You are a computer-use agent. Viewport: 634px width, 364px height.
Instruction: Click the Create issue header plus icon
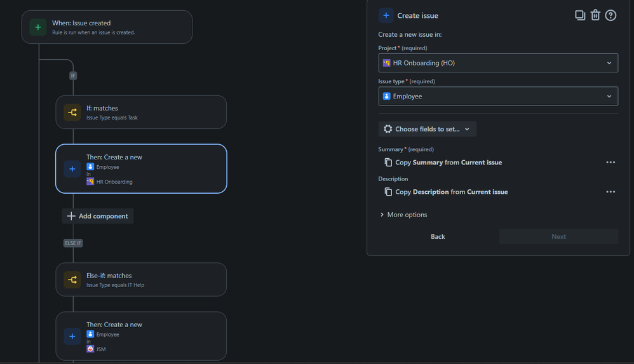[386, 15]
